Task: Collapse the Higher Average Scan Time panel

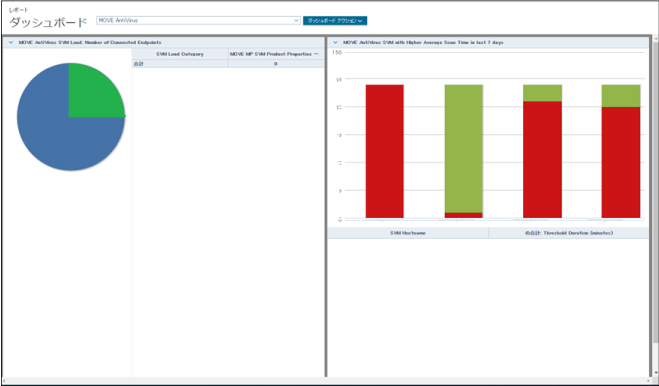Action: pyautogui.click(x=335, y=42)
